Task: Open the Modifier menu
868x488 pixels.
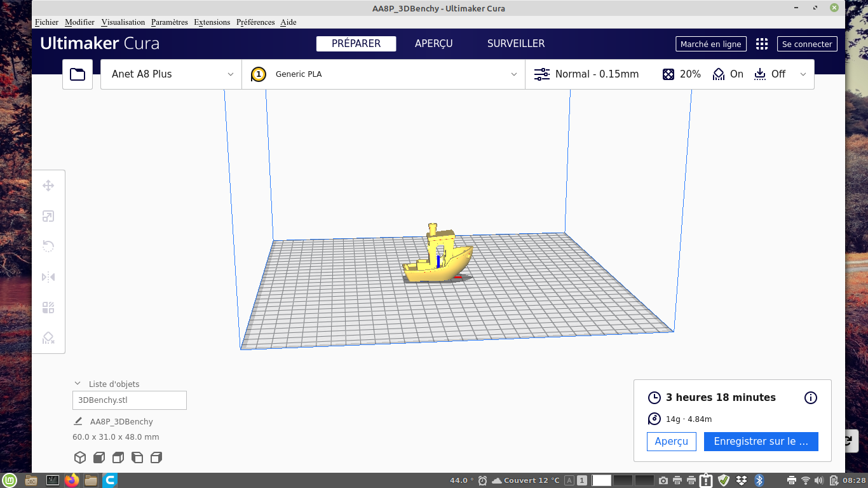Action: [x=79, y=22]
